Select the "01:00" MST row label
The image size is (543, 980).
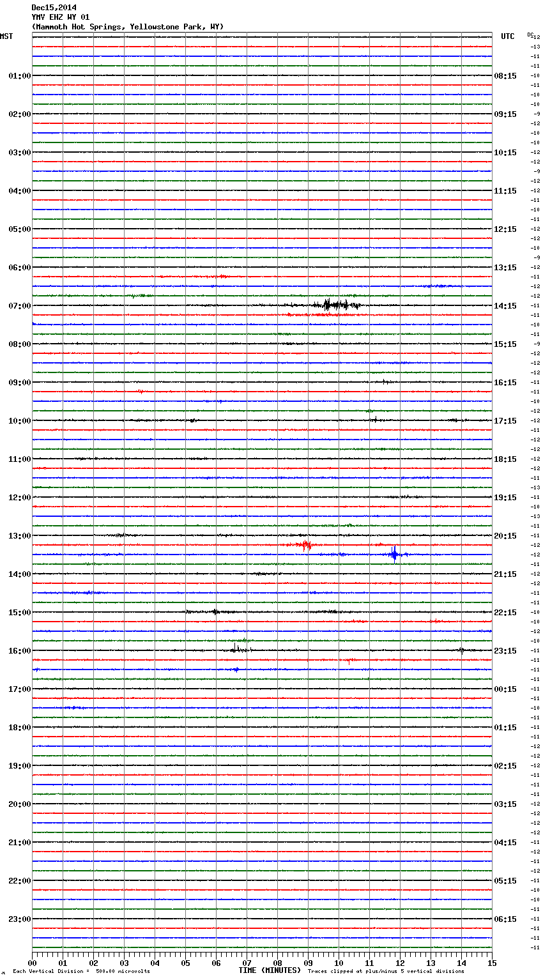[x=20, y=76]
